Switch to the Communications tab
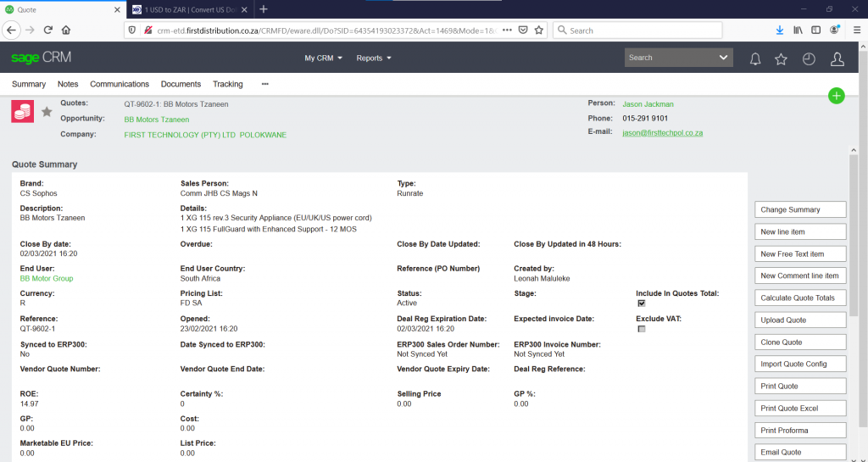 [x=120, y=84]
